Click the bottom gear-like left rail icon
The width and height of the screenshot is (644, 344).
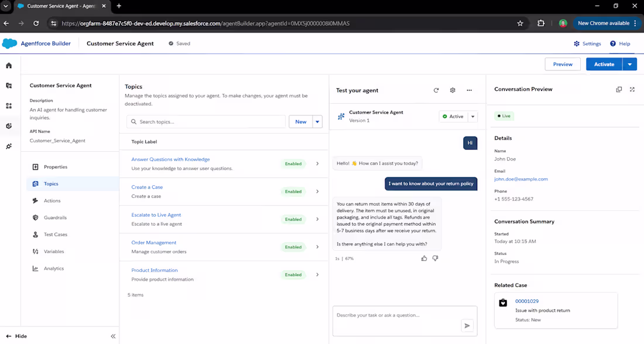pos(9,146)
